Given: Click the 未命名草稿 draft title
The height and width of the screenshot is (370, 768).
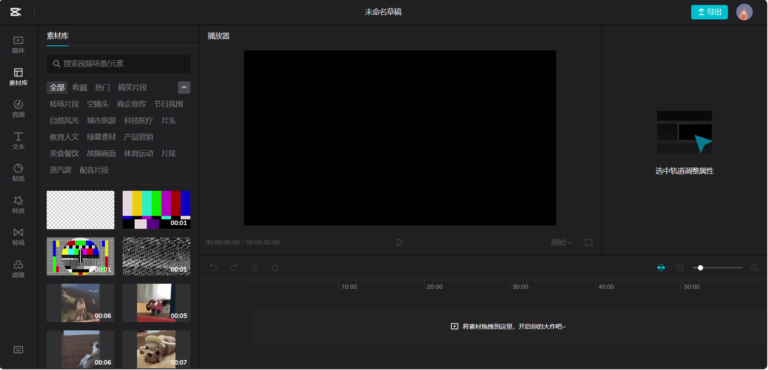Looking at the screenshot, I should [383, 12].
